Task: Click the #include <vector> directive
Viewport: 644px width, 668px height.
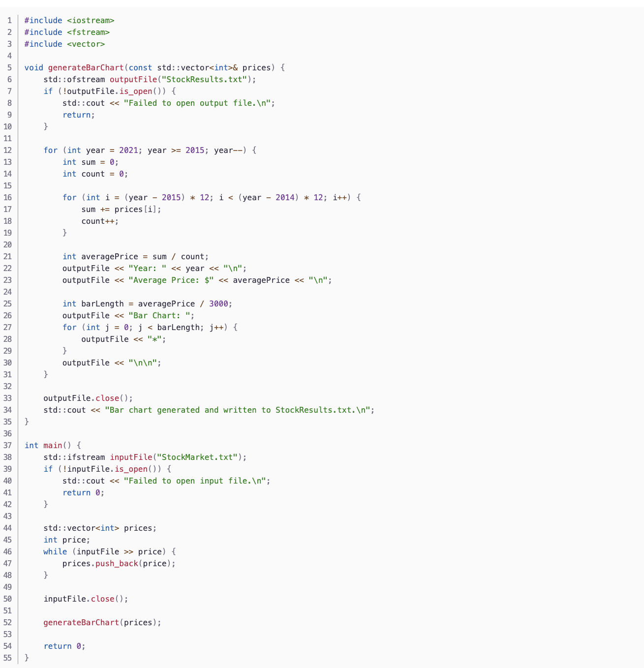Action: click(x=64, y=44)
